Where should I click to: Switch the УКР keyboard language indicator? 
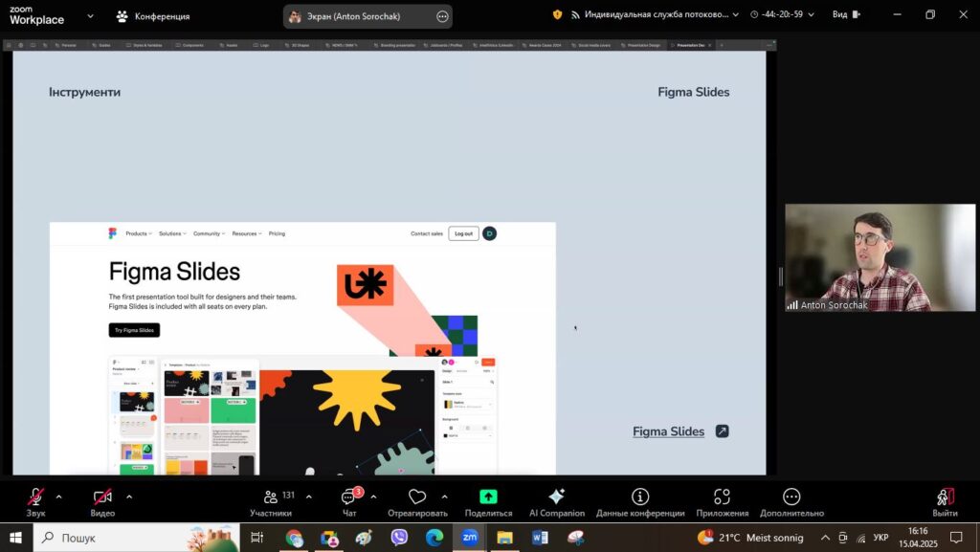tap(881, 538)
